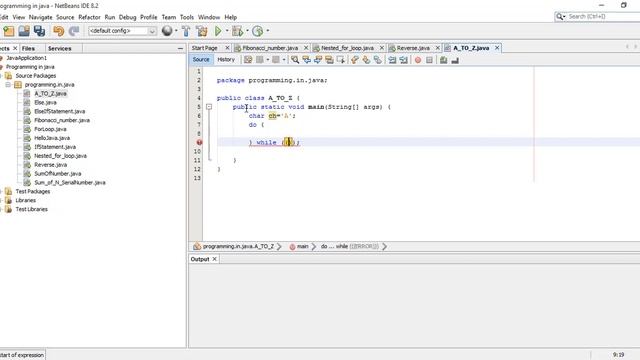The height and width of the screenshot is (360, 640).
Task: Run the project with the green play icon
Action: pos(218,31)
